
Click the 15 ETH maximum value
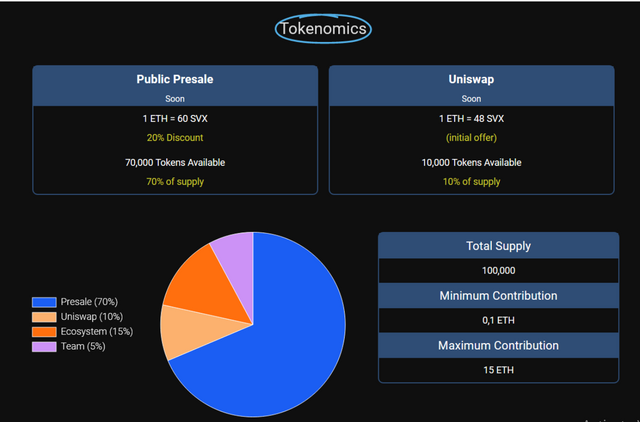click(x=498, y=370)
